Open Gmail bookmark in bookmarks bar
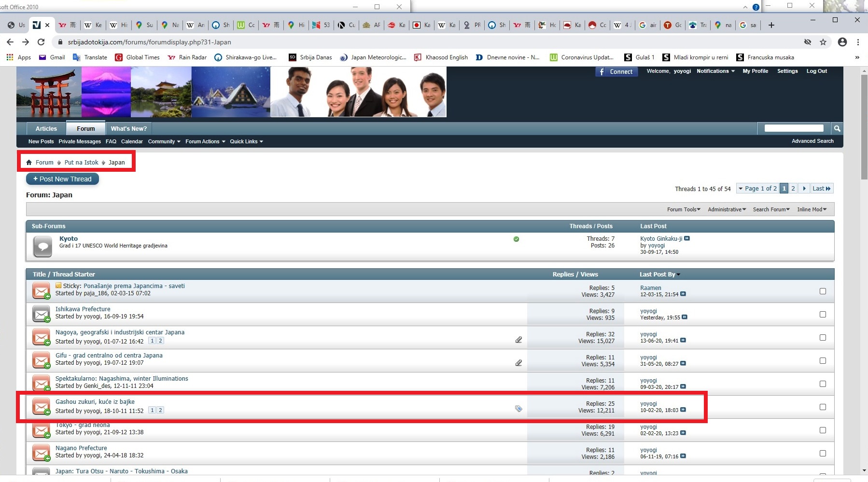The image size is (868, 482). pyautogui.click(x=52, y=57)
